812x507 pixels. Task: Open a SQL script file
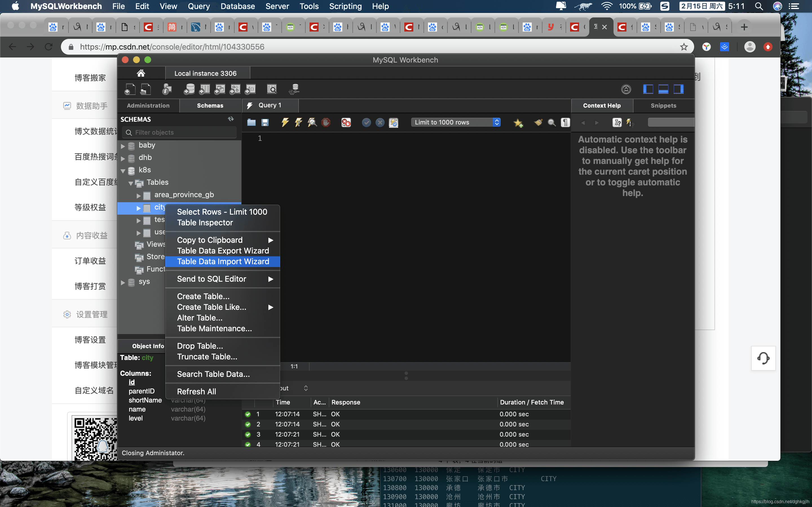click(x=251, y=123)
